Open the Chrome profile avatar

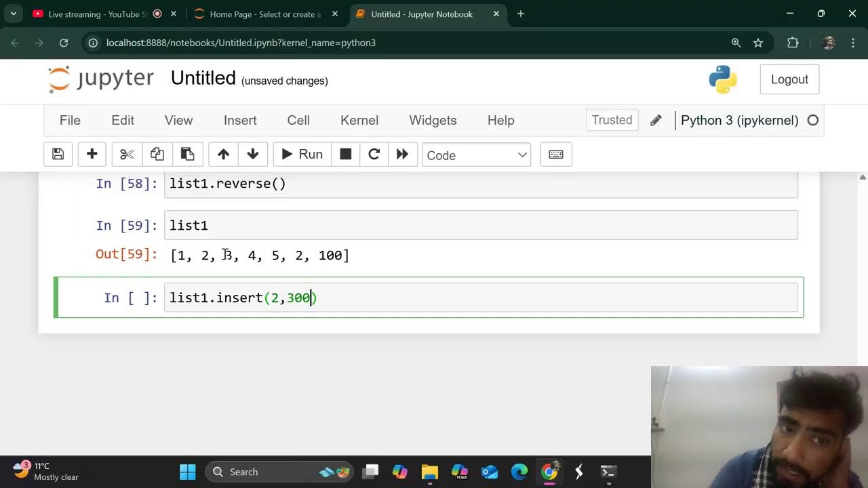pos(829,43)
